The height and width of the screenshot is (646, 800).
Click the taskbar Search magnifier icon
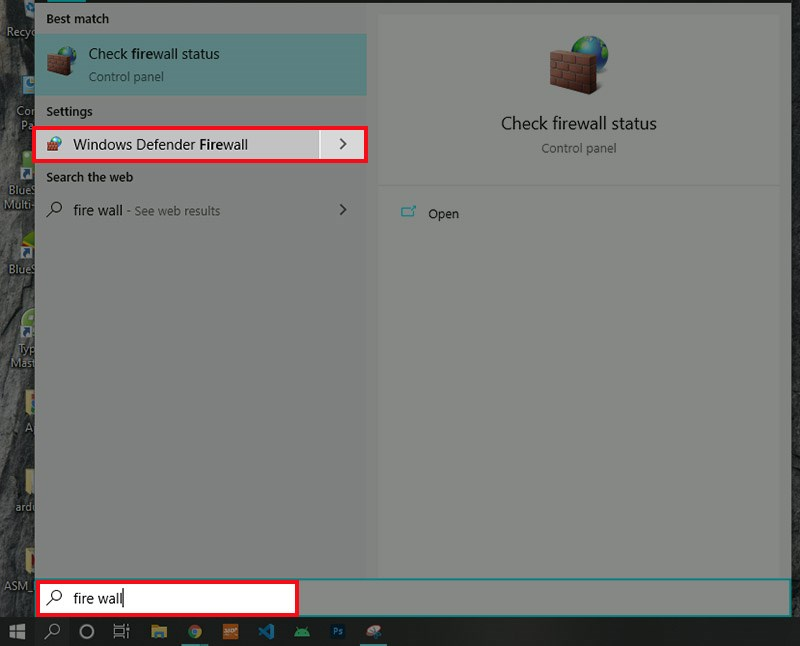pos(52,632)
